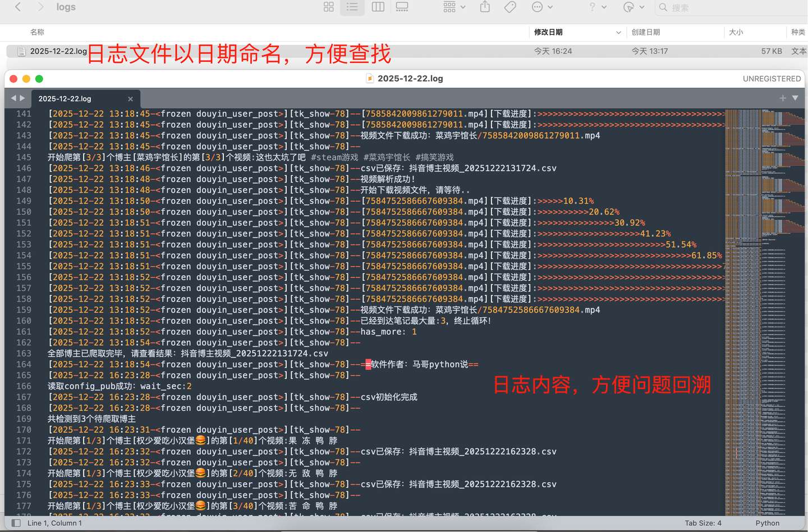Click the Finder back arrow
This screenshot has height=532, width=808.
[18, 7]
